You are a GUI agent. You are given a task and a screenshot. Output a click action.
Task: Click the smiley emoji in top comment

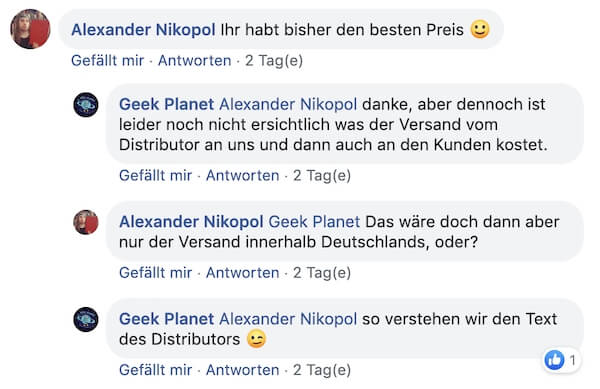(480, 29)
